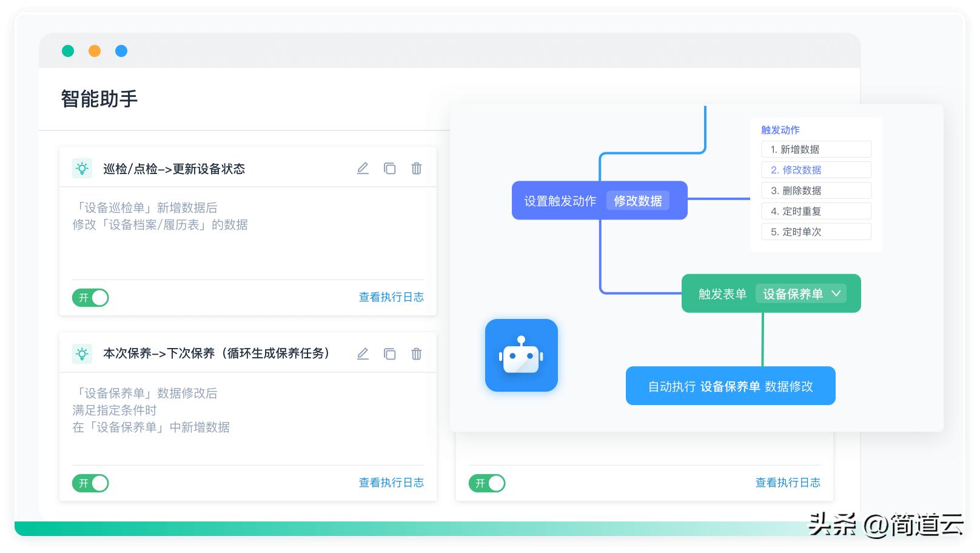
Task: Click trash icon for 本次保养->下次保养 rule
Action: (x=416, y=354)
